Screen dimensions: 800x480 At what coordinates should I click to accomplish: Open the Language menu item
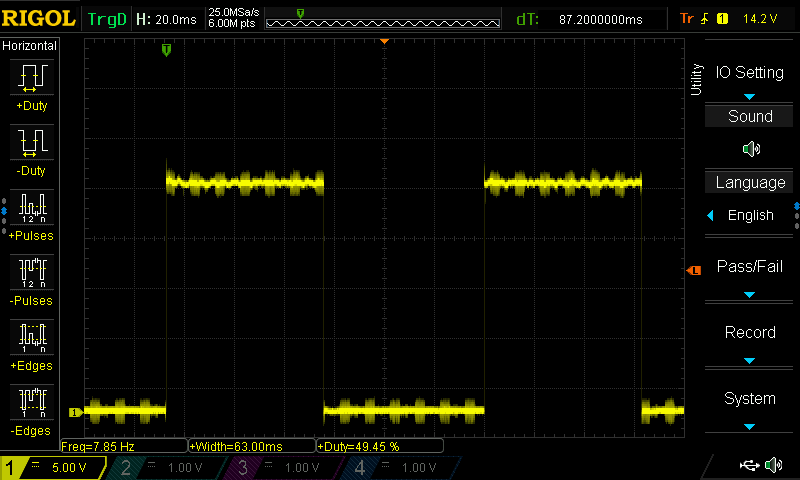coord(749,183)
